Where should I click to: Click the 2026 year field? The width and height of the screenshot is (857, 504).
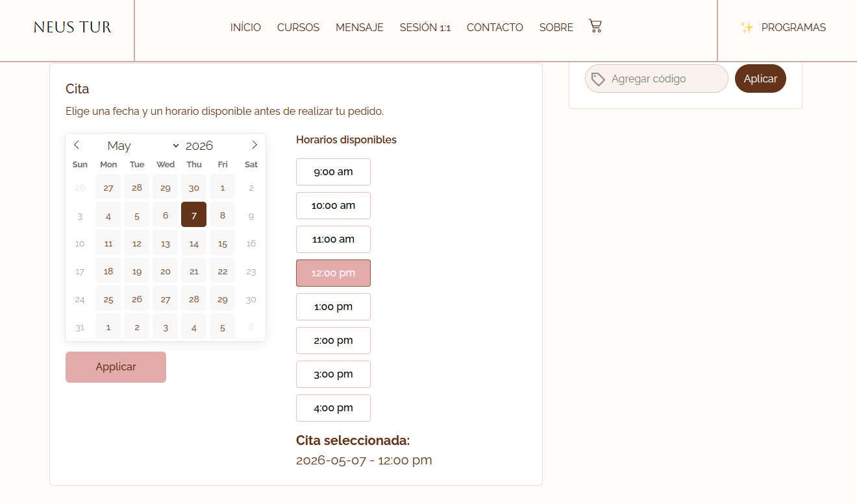tap(200, 146)
